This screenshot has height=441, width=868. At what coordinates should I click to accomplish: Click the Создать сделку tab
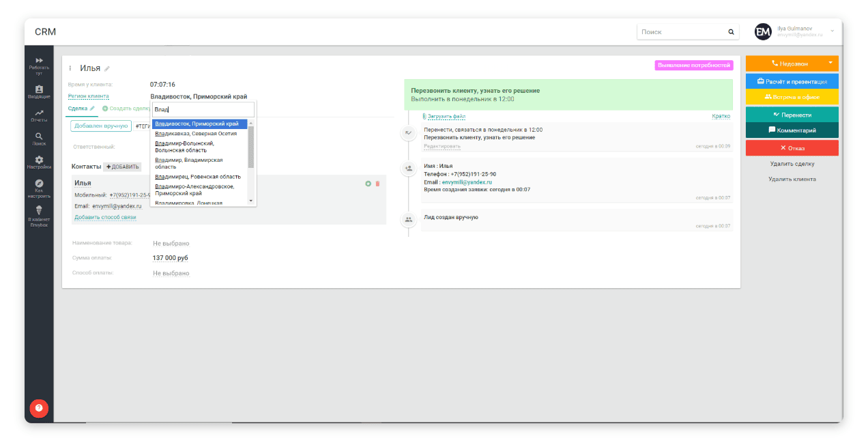127,109
